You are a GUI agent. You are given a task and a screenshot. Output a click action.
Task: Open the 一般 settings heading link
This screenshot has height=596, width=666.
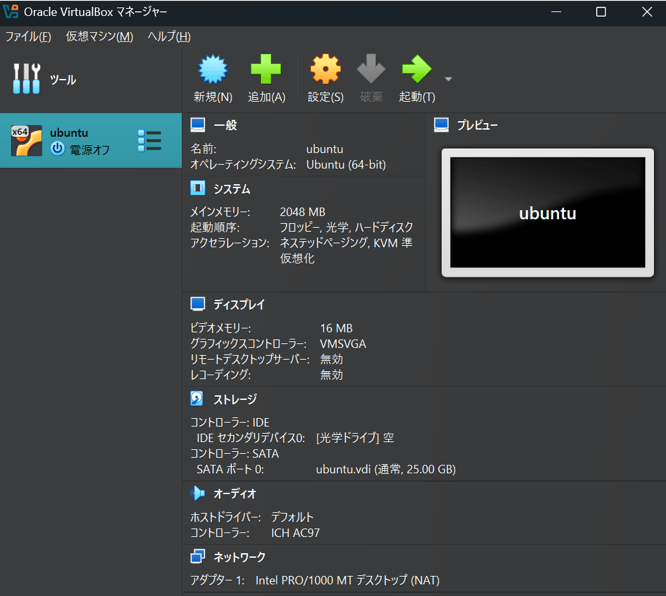point(225,125)
